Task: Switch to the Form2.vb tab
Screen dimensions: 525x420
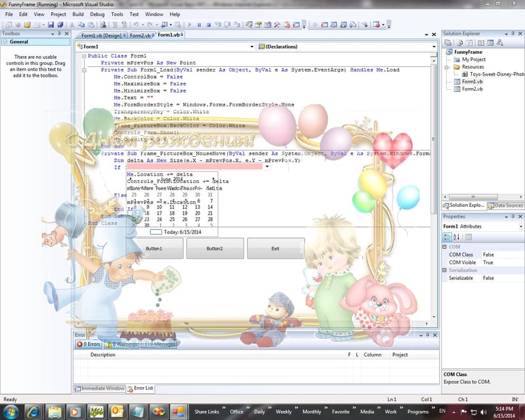Action: point(140,35)
